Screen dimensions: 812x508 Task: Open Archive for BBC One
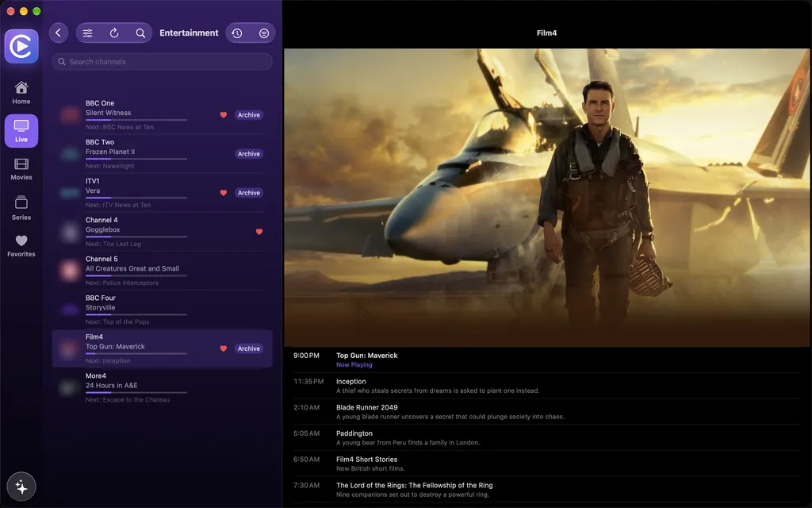tap(248, 115)
